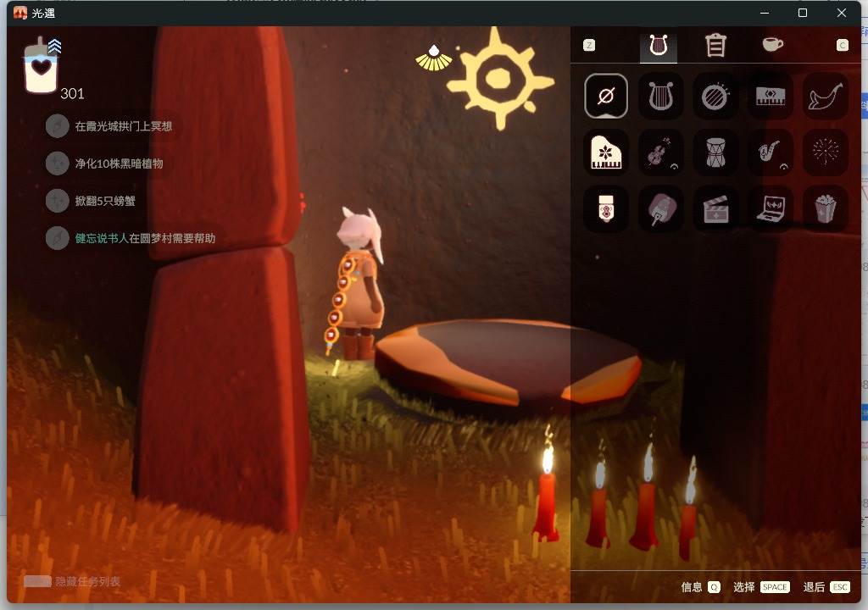Select the fireworks prop icon
The image size is (868, 610).
[825, 152]
